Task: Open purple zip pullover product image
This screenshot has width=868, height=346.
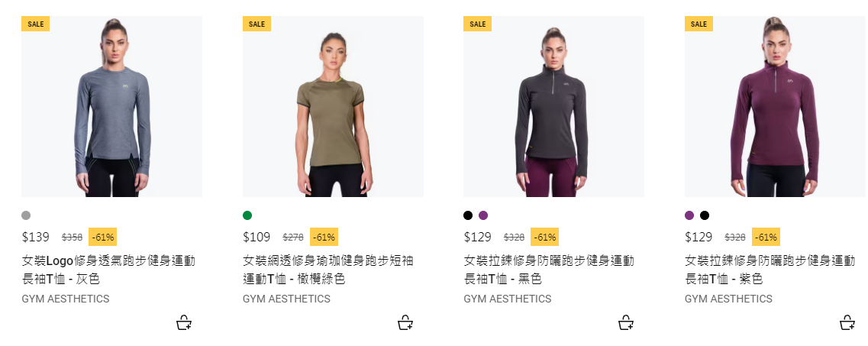Action: click(x=775, y=106)
